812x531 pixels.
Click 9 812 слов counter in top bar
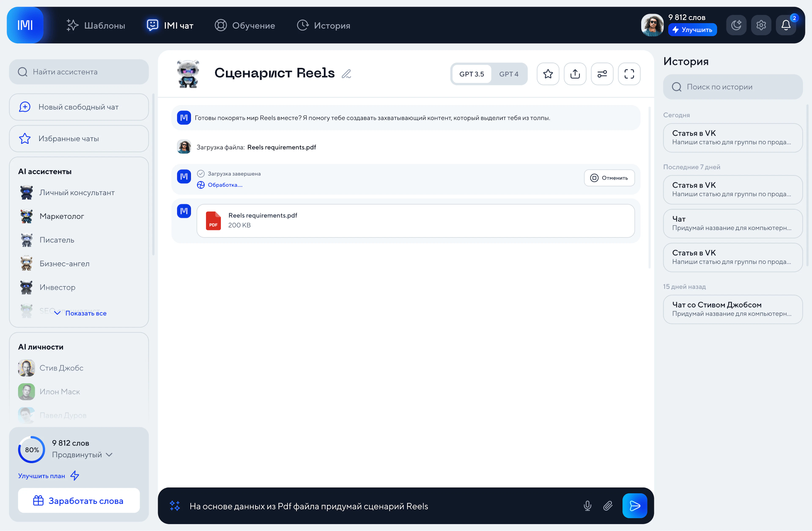(686, 17)
